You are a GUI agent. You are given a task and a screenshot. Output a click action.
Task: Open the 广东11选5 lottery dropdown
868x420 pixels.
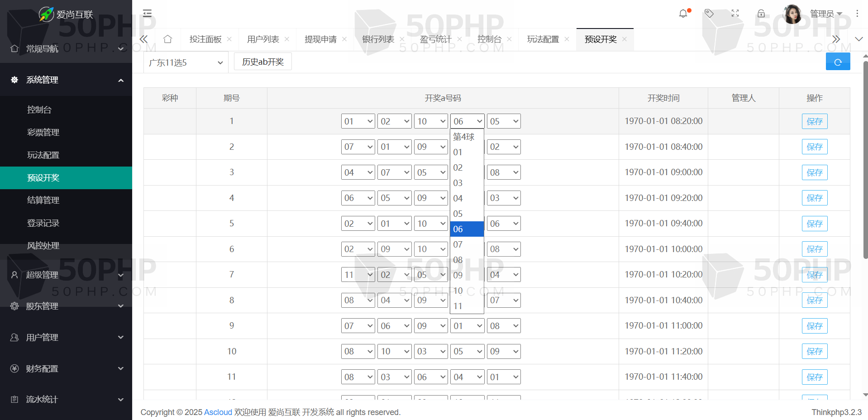[186, 62]
